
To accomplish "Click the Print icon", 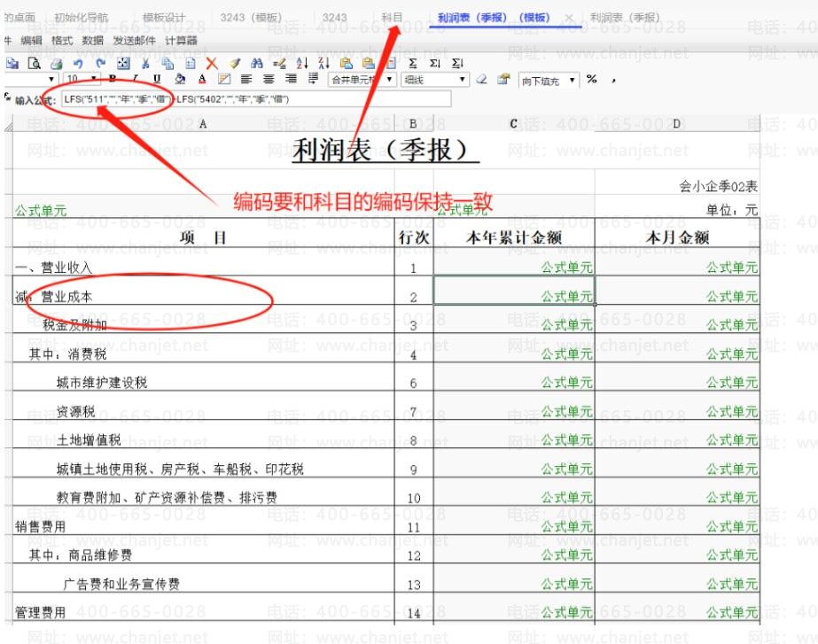I will point(57,64).
